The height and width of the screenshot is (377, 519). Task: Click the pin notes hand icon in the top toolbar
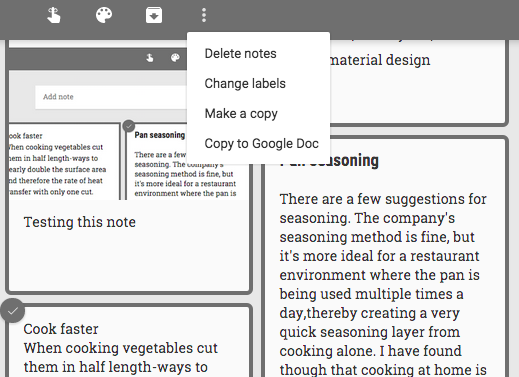coord(54,15)
